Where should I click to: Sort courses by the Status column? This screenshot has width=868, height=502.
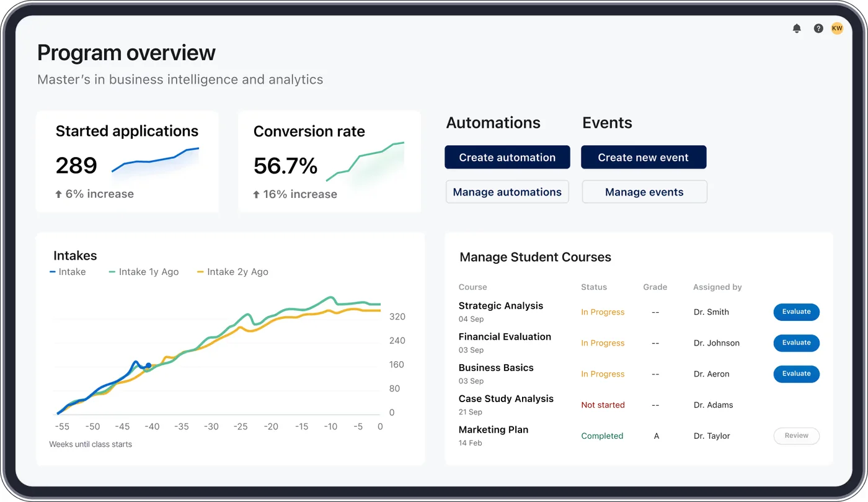click(x=593, y=287)
